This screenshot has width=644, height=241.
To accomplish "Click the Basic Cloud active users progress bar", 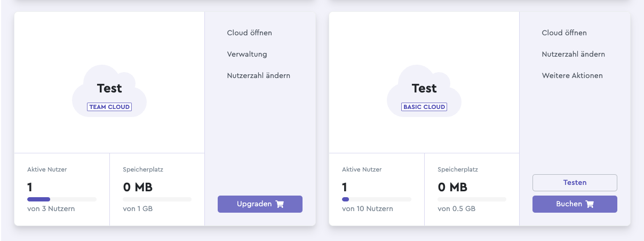I will click(x=377, y=199).
